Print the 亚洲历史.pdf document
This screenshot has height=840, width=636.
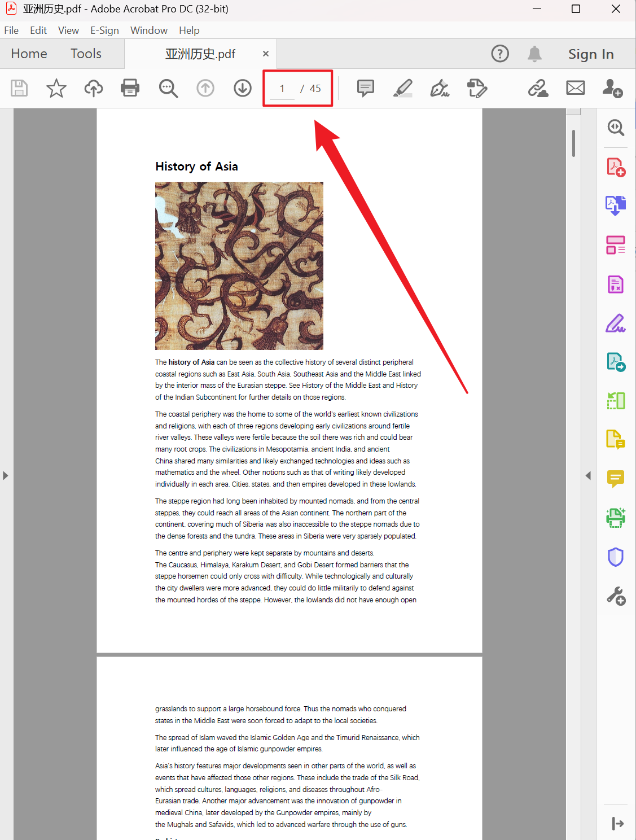click(x=130, y=88)
